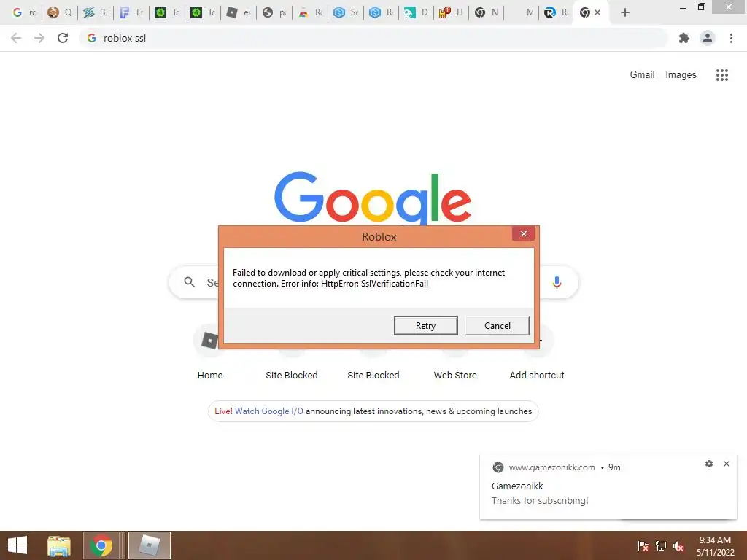This screenshot has width=747, height=560.
Task: Click the muted volume tray icon
Action: 678,546
